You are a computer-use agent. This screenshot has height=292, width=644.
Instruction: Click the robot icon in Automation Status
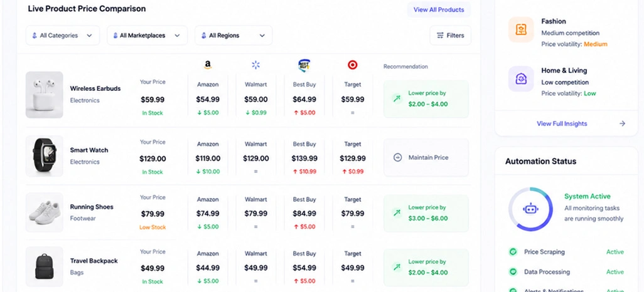click(x=530, y=209)
